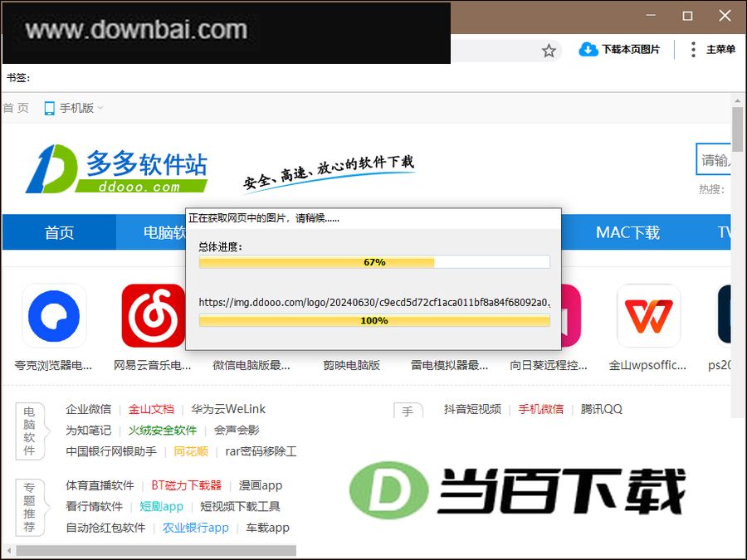Viewport: 747px width, 560px height.
Task: Click the 华为云WeLink link
Action: pos(228,409)
